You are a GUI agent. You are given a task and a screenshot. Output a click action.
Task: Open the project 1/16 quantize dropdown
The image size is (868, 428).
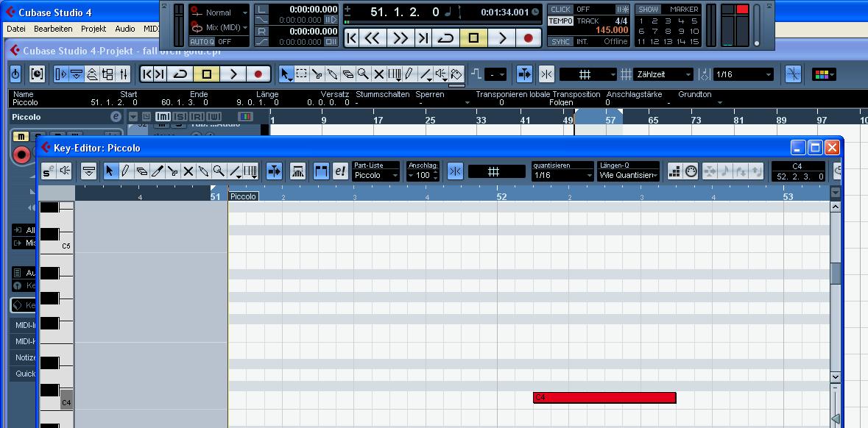pyautogui.click(x=743, y=74)
